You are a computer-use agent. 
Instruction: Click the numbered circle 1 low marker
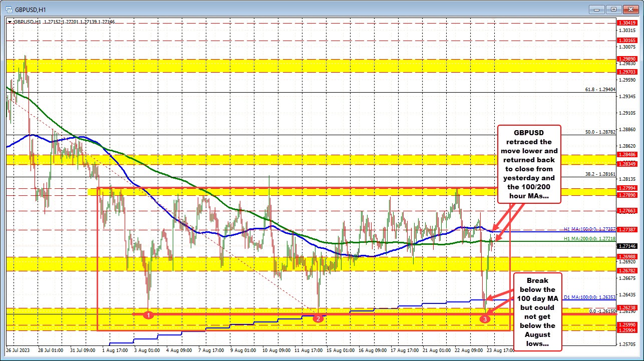click(x=149, y=314)
